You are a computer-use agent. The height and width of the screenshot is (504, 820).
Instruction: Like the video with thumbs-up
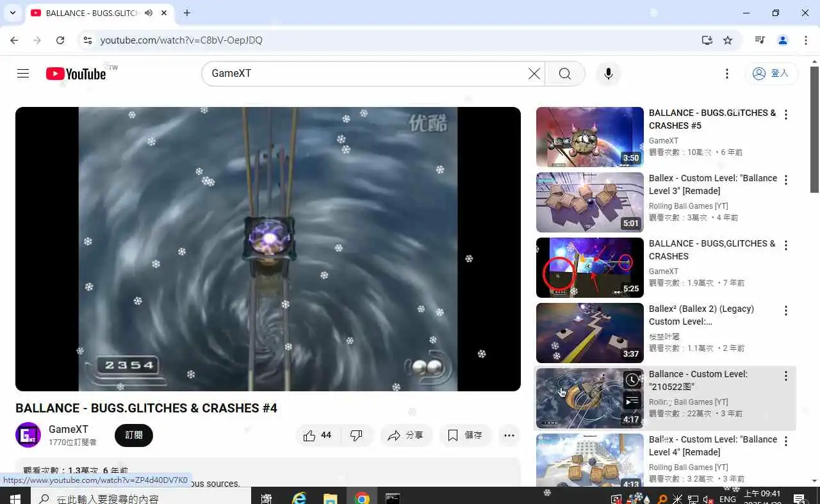(x=318, y=435)
